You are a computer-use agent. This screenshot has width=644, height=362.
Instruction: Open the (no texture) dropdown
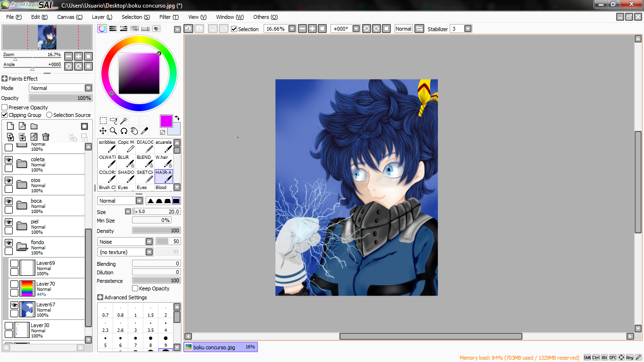[x=125, y=252]
